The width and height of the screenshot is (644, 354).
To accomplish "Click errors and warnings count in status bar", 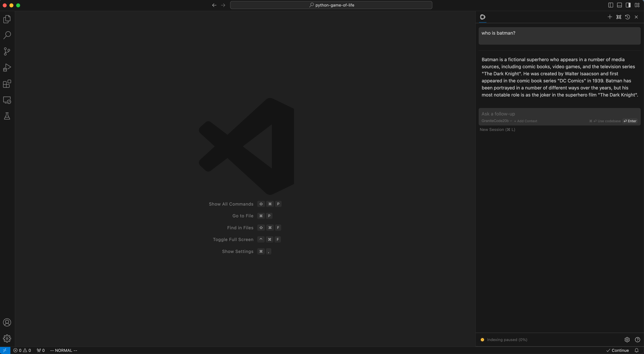I will click(x=22, y=350).
